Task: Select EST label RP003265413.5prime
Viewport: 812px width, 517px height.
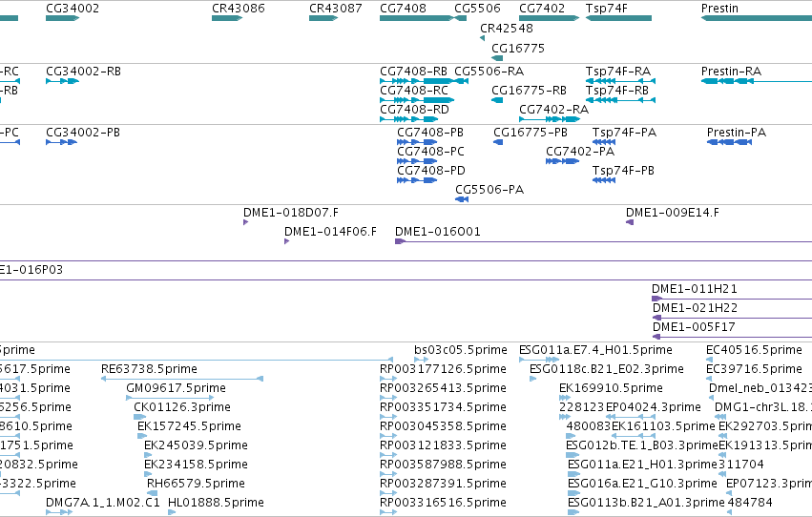Action: [x=444, y=388]
